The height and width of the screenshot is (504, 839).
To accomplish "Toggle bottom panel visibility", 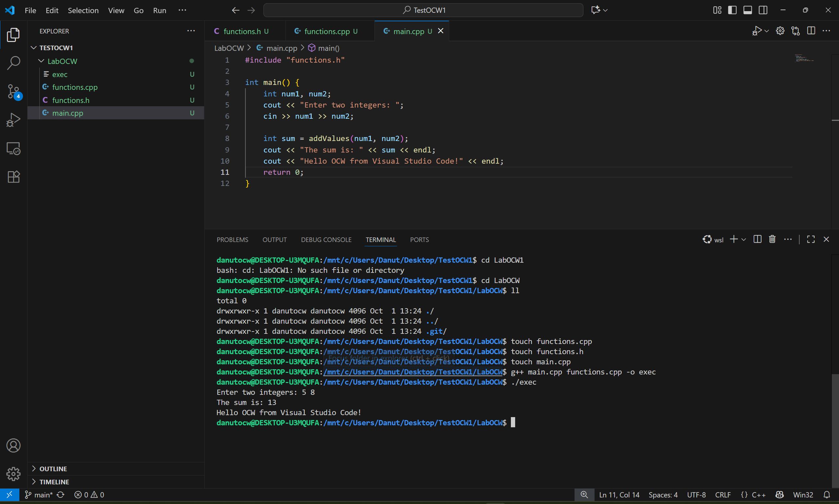I will pyautogui.click(x=747, y=10).
